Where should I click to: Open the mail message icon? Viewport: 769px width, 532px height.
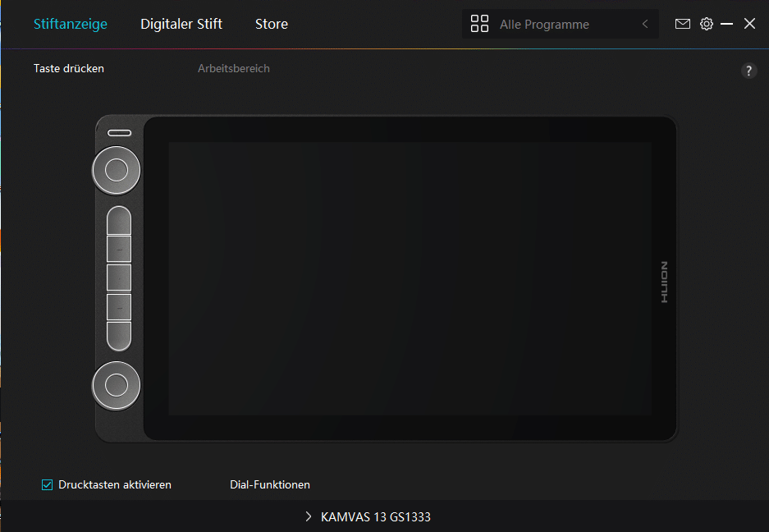(683, 25)
